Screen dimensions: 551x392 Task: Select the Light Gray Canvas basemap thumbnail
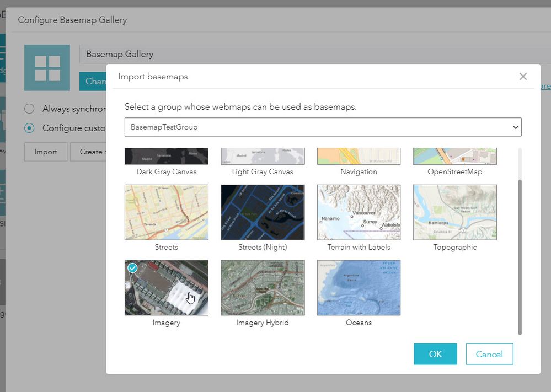263,157
